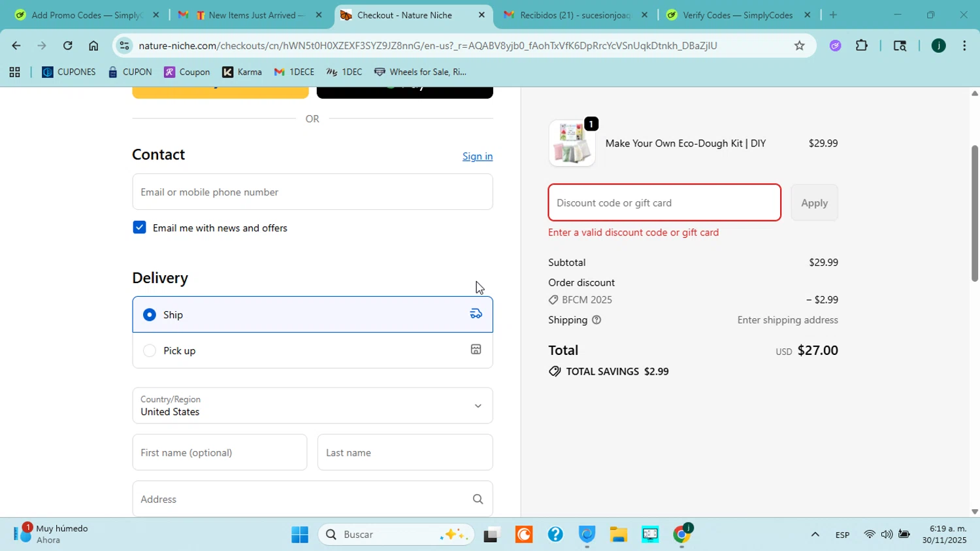Reload the checkout page
Image resolution: width=980 pixels, height=551 pixels.
pos(68,45)
